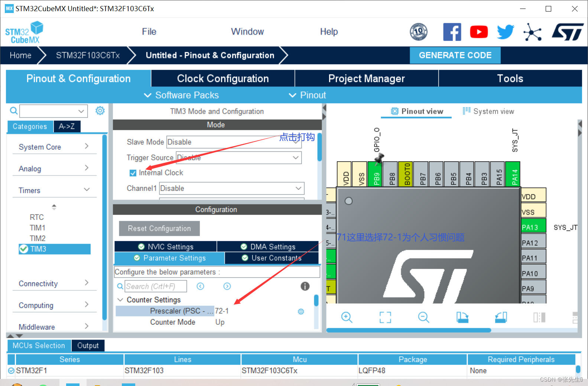Fit the chip to the view
Viewport: 588px width, 386px height.
pyautogui.click(x=385, y=317)
